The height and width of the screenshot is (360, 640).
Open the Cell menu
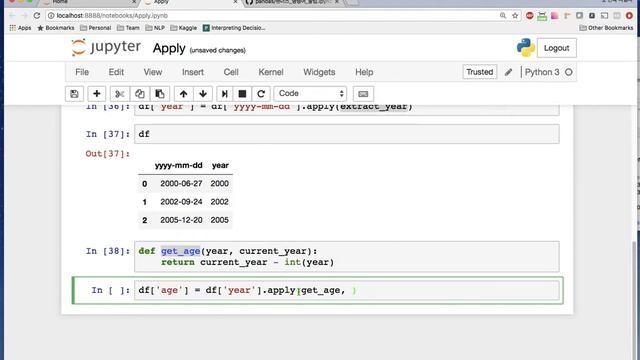(x=231, y=72)
